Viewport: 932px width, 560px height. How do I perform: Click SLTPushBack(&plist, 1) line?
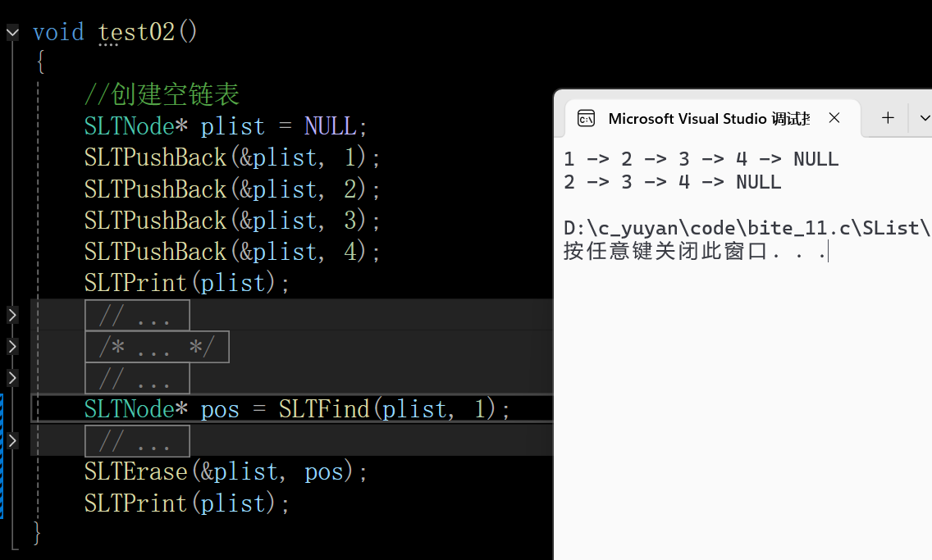pos(232,158)
